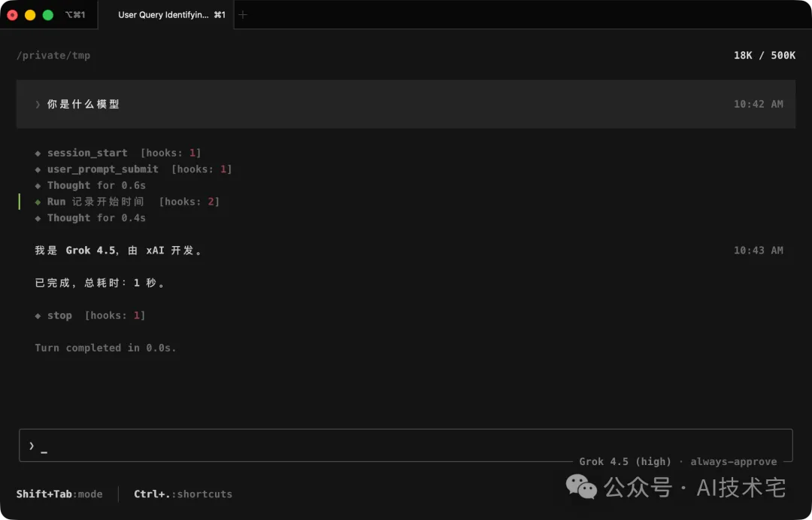This screenshot has height=520, width=812.
Task: Click the text 已完成, 总耗时: 1 秒
Action: click(100, 283)
